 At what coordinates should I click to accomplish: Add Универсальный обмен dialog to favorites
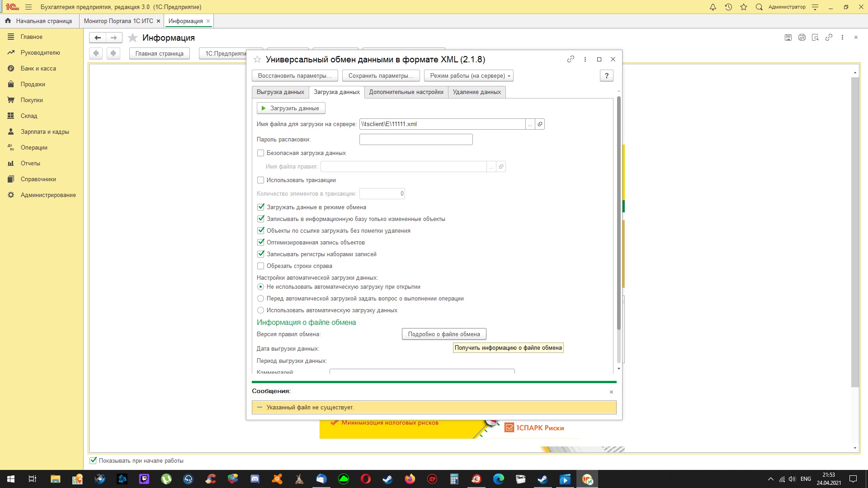[x=257, y=59]
